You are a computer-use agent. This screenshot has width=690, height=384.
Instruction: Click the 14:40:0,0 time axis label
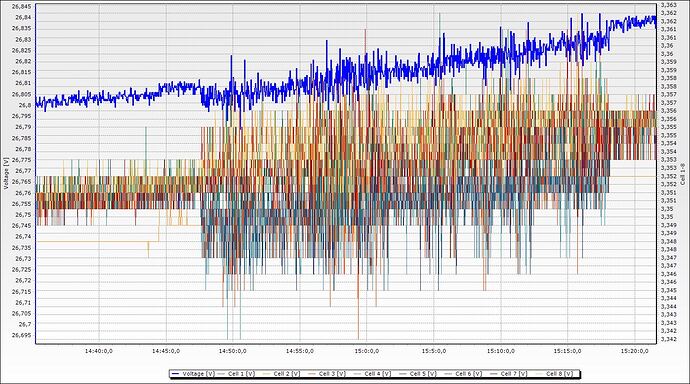(x=99, y=351)
